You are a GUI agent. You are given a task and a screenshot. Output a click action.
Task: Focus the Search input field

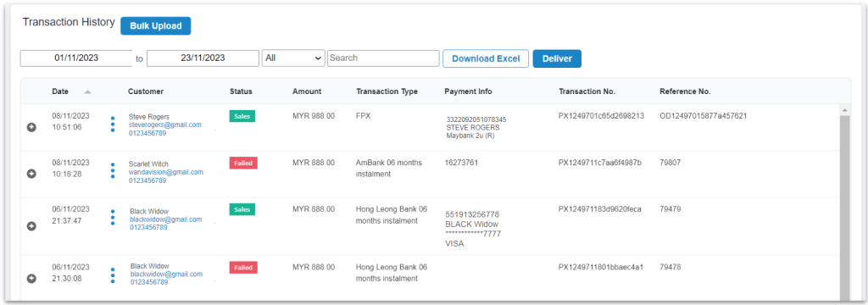coord(383,58)
